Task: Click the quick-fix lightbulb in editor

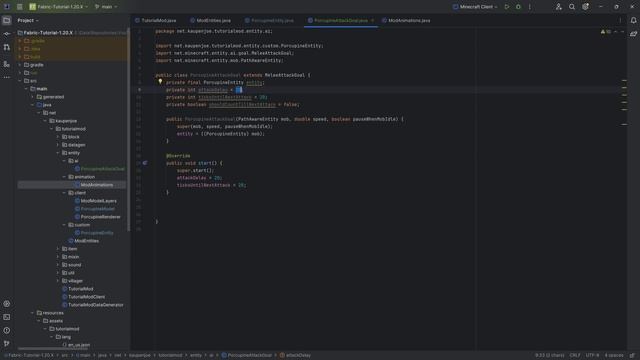Action: (x=160, y=82)
